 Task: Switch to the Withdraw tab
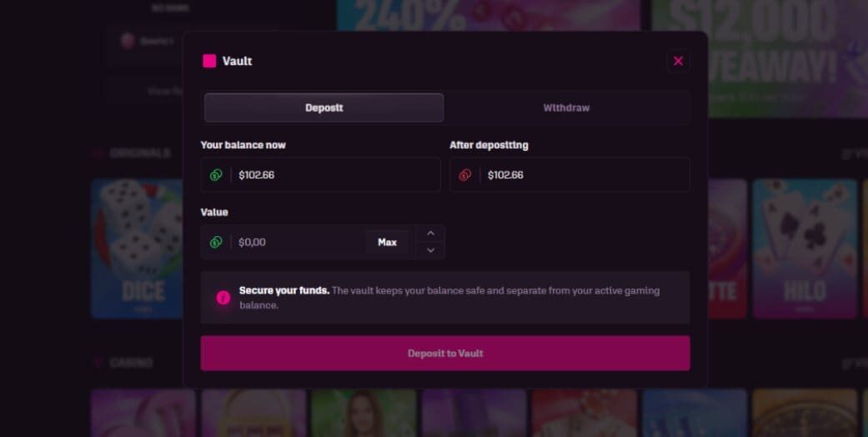click(566, 108)
